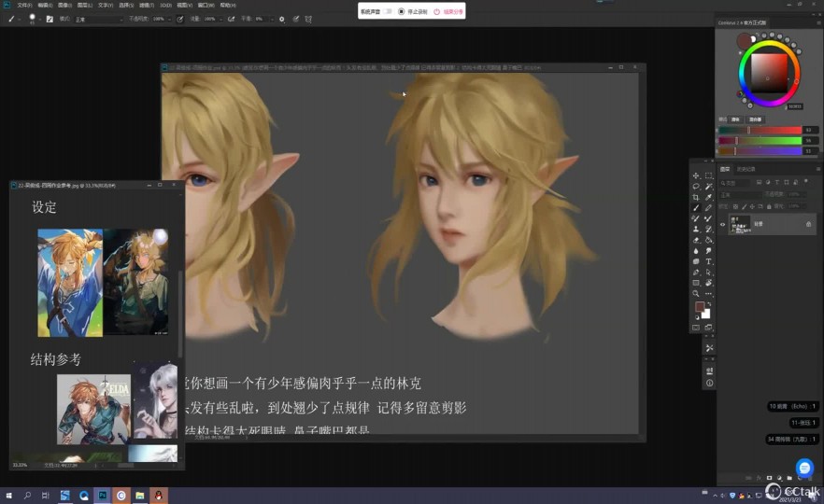
Task: Open the CCtalk chat bubble icon
Action: [x=804, y=468]
